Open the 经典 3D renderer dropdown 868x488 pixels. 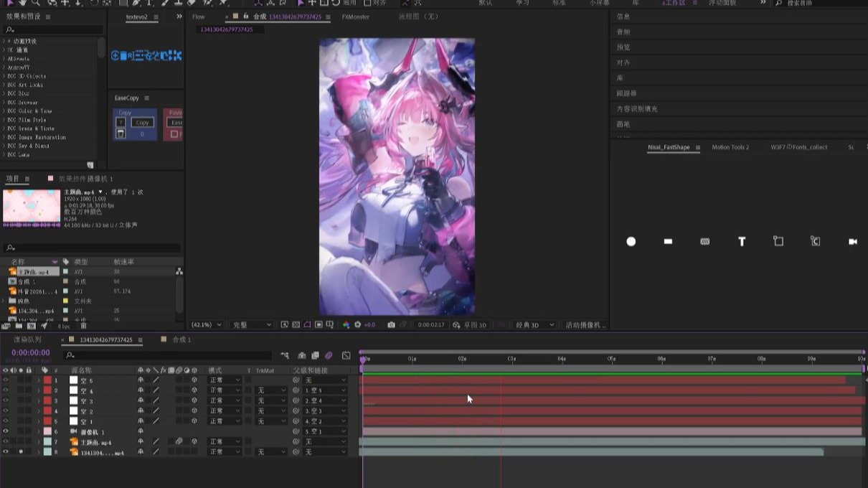point(534,325)
